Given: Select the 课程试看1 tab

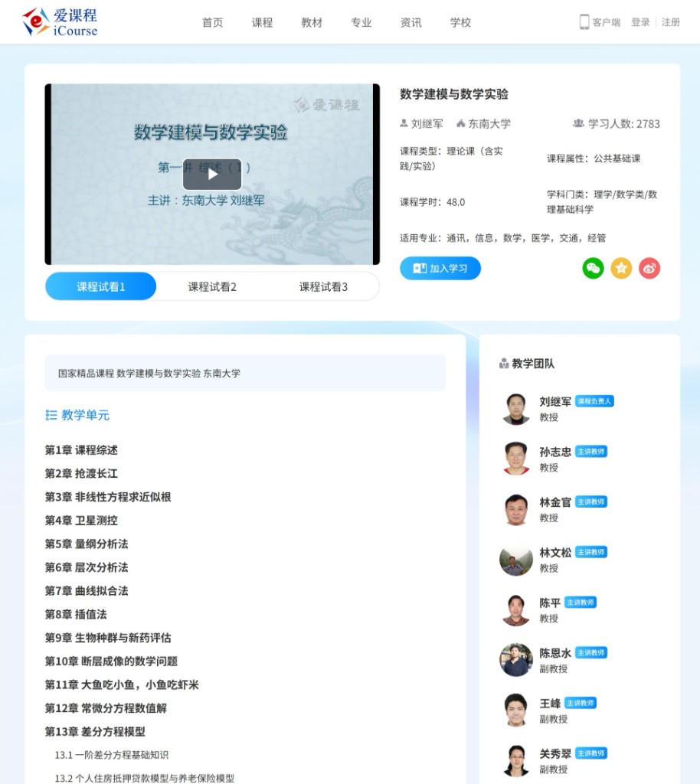Looking at the screenshot, I should click(x=100, y=286).
